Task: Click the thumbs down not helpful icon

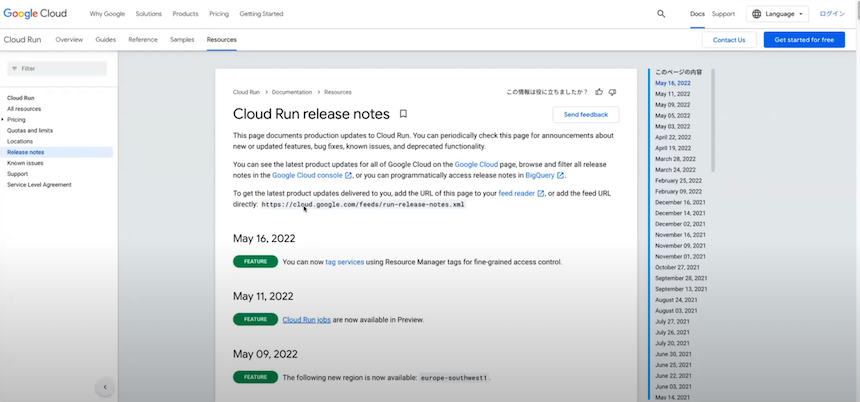Action: pos(613,92)
